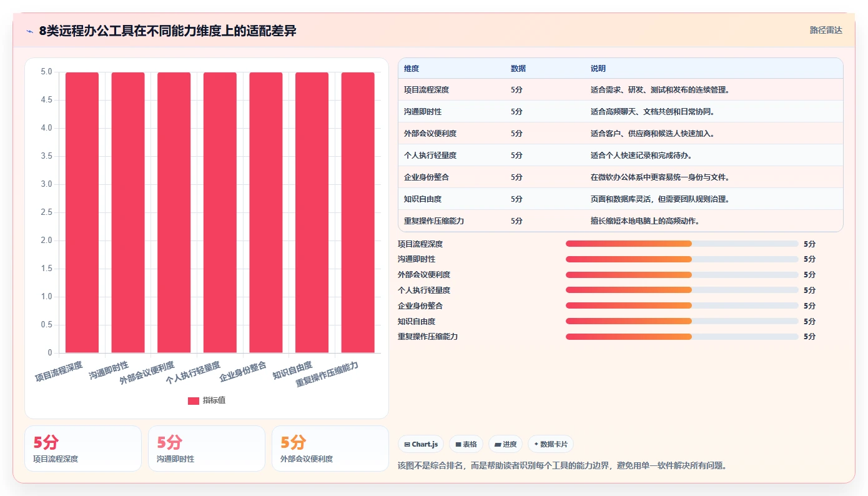Open the 项目流程深度 5分 summary card
Image resolution: width=868 pixels, height=496 pixels.
83,449
